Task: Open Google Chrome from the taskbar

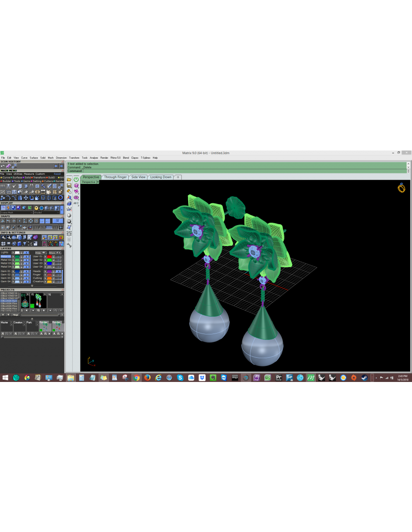Action: (x=136, y=378)
